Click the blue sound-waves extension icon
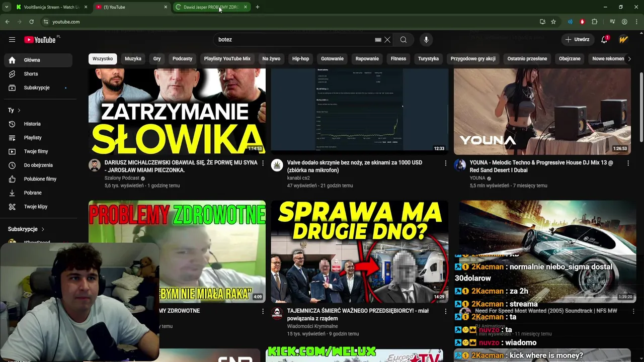Screen dimensions: 644x362 pos(570,22)
